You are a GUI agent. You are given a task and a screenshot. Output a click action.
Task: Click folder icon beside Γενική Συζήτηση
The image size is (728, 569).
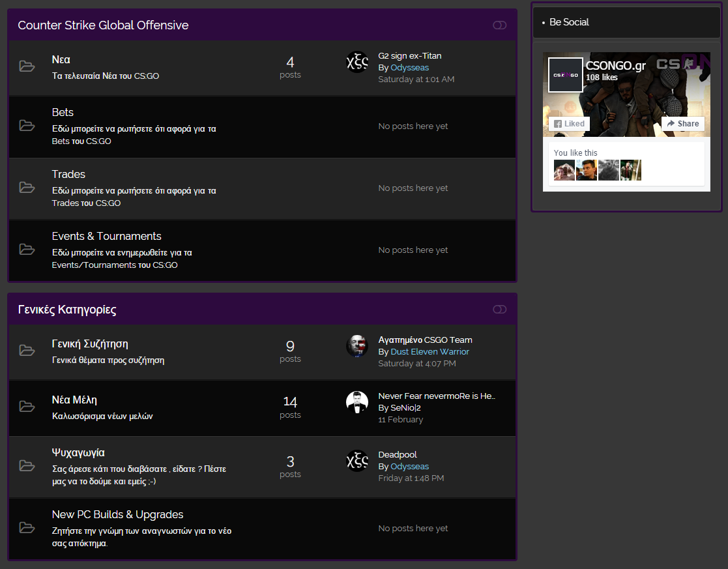coord(27,350)
